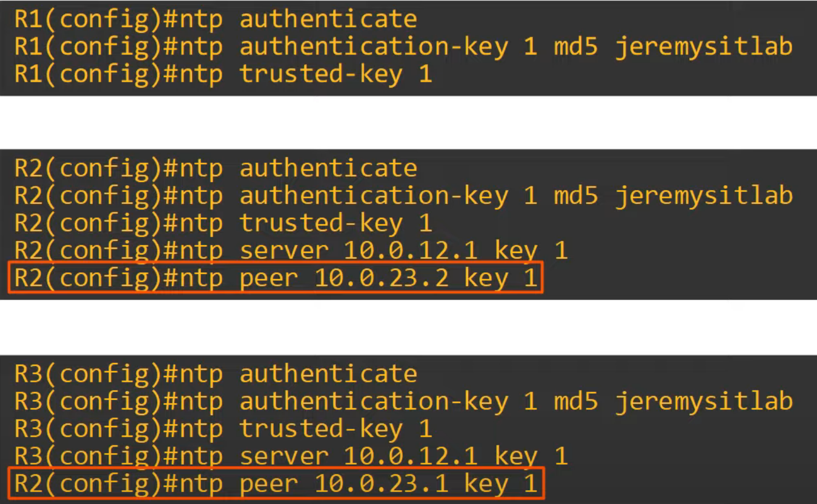The height and width of the screenshot is (504, 817).
Task: Select the R2 authentication-key jeremysitlab line
Action: pyautogui.click(x=403, y=195)
